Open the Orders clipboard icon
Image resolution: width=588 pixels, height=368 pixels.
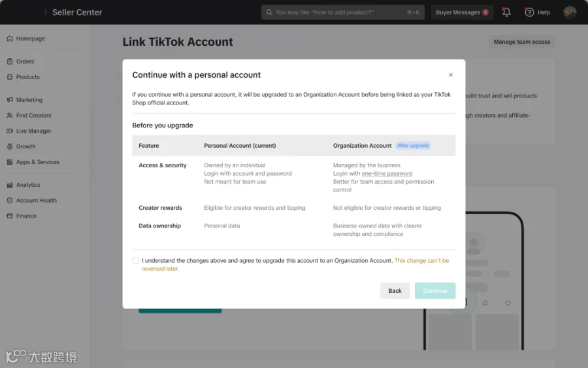(x=10, y=61)
